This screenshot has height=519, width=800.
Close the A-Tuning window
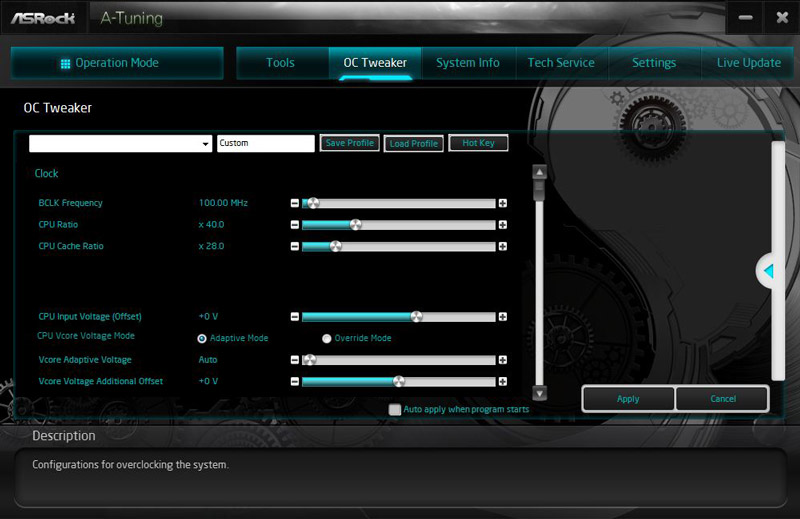pyautogui.click(x=782, y=17)
